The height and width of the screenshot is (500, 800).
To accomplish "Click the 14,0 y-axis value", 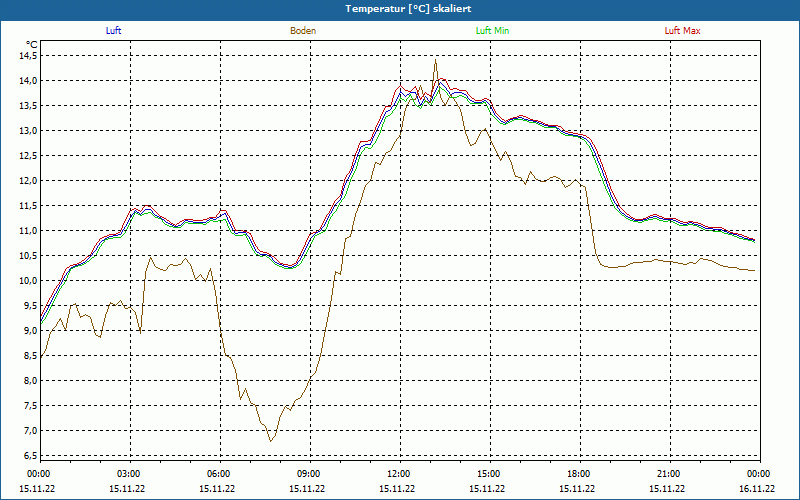I will [28, 81].
